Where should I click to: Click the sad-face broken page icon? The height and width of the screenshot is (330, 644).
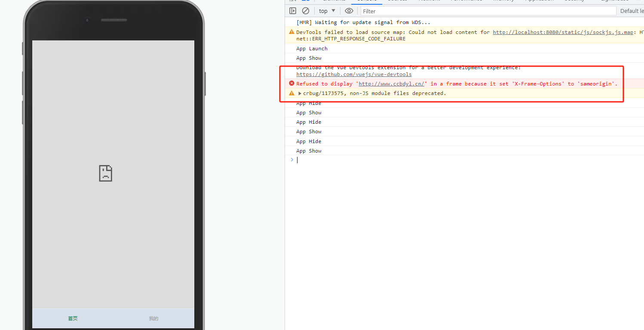[x=106, y=173]
